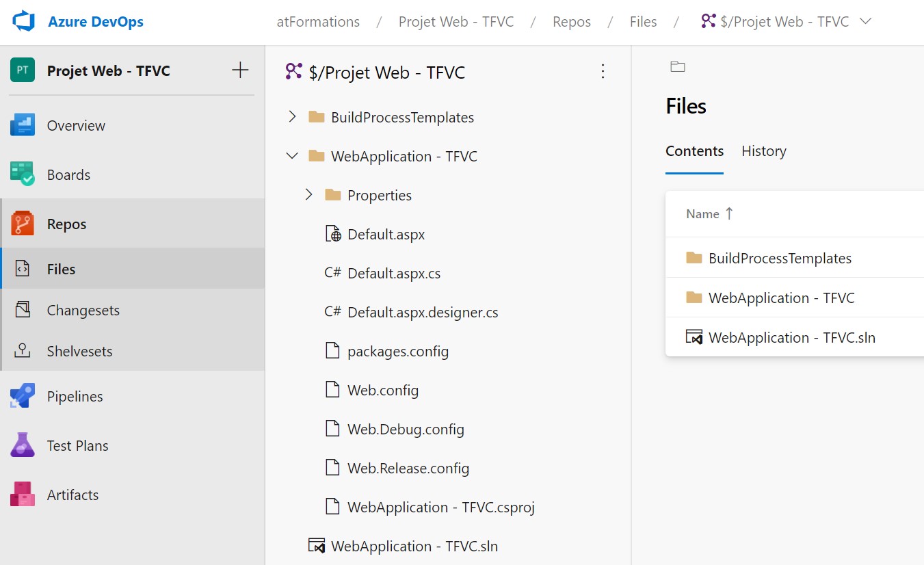Click the Repos hub icon

23,224
